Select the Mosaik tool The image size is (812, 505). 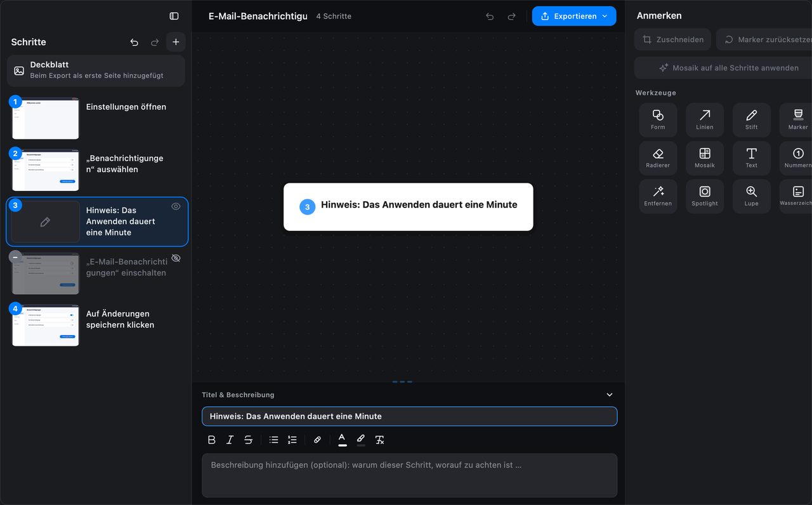click(705, 158)
